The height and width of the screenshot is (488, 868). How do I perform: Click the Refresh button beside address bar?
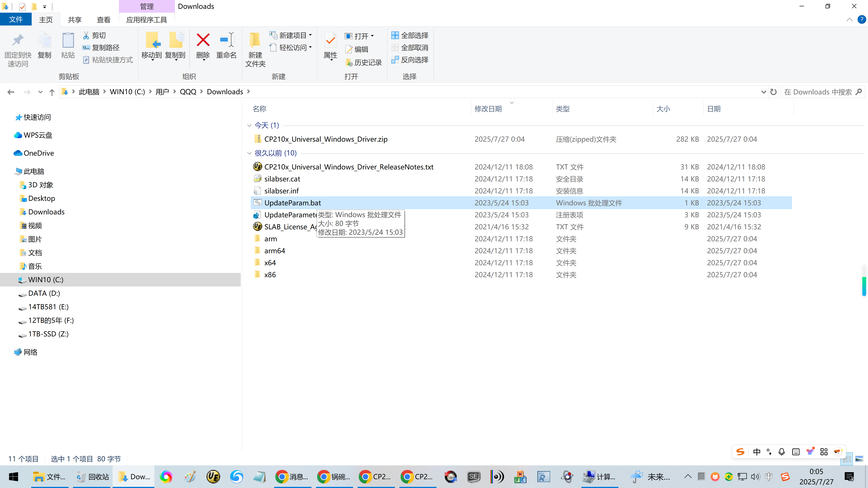(x=774, y=92)
